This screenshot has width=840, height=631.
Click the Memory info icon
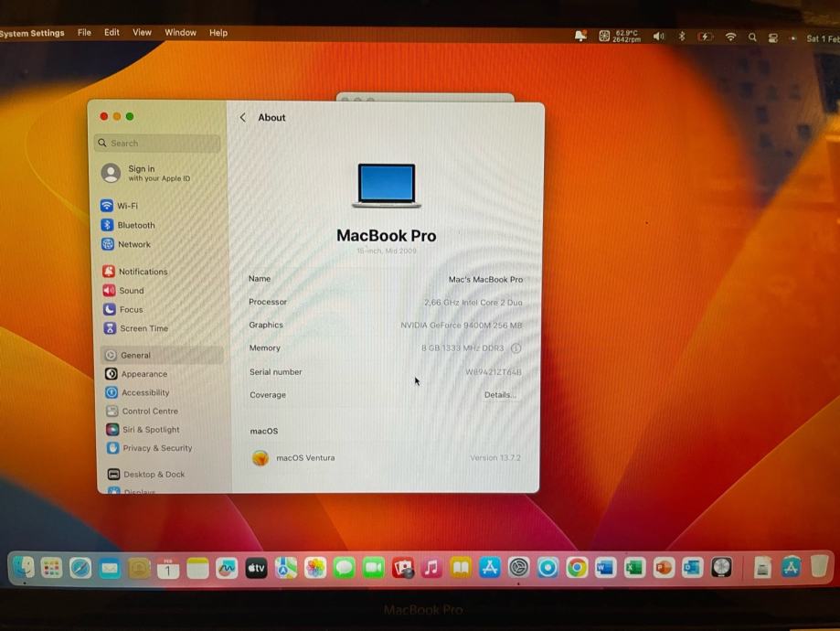pos(516,348)
